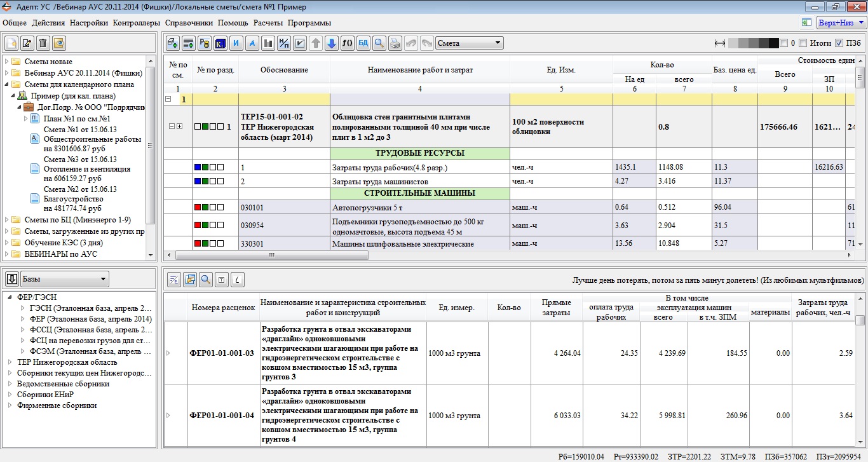
Task: Open the Настройки menu
Action: tap(89, 23)
